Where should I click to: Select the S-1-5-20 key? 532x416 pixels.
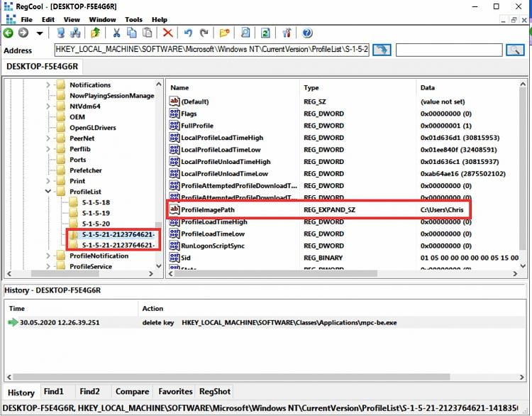[x=96, y=224]
